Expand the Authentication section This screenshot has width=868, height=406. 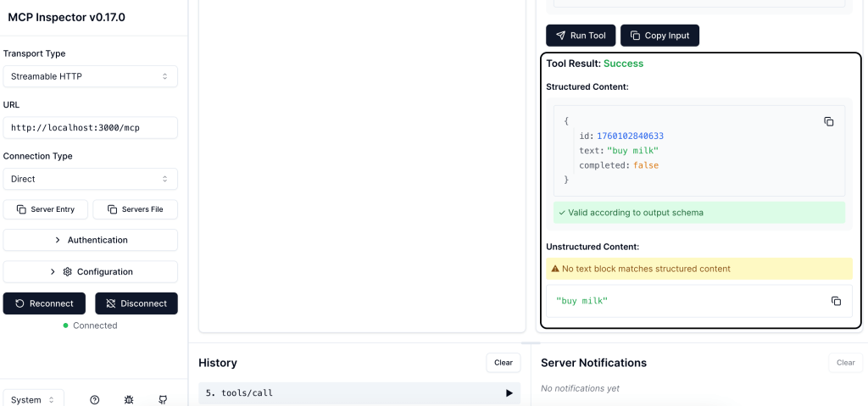[x=90, y=240]
